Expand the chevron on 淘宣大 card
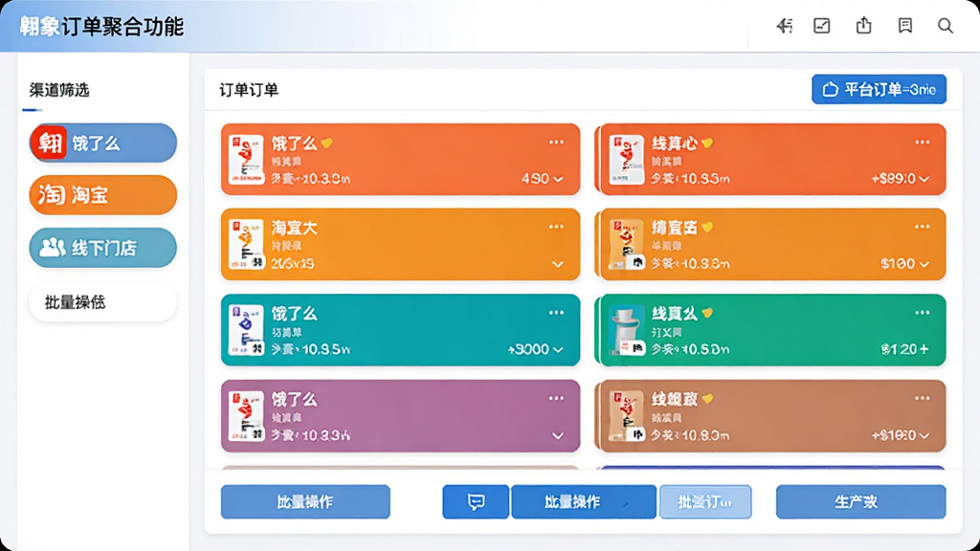The image size is (980, 551). click(558, 264)
